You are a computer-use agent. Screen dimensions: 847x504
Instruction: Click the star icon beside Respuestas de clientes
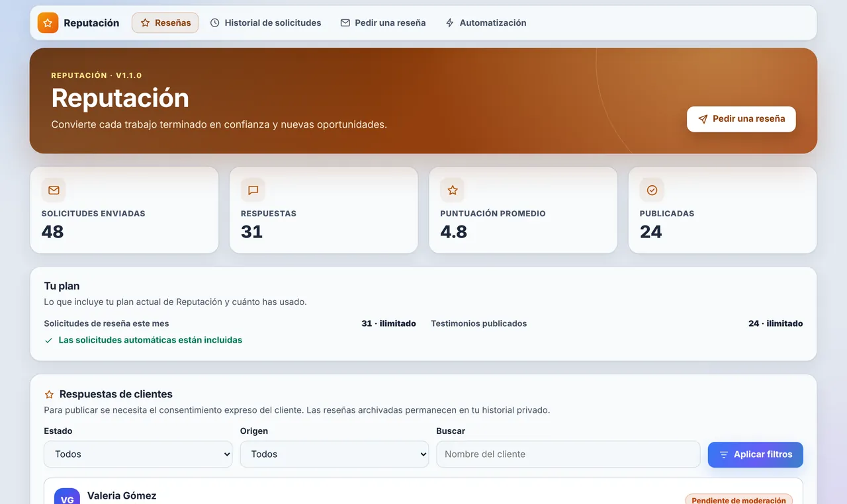point(49,394)
